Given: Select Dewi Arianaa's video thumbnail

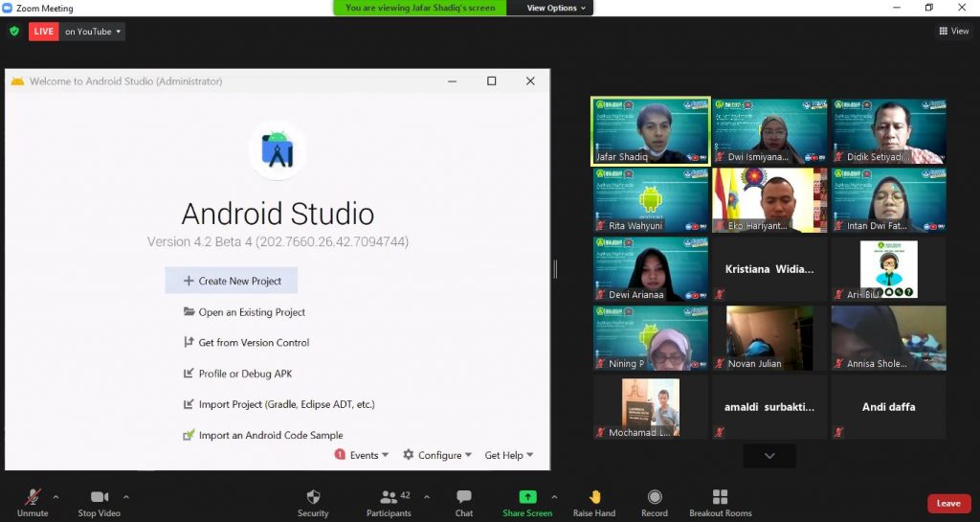Looking at the screenshot, I should pyautogui.click(x=651, y=269).
